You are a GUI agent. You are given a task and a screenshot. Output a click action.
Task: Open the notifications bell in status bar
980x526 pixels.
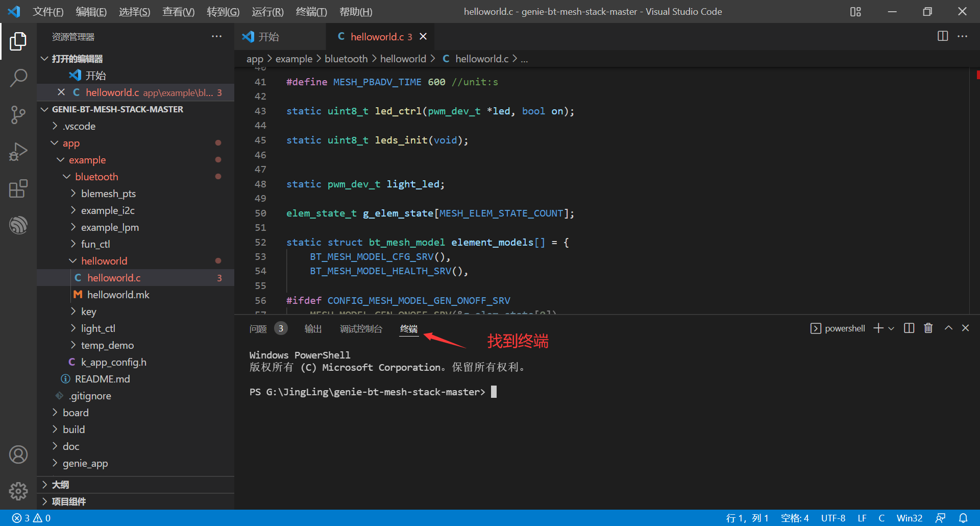(963, 518)
